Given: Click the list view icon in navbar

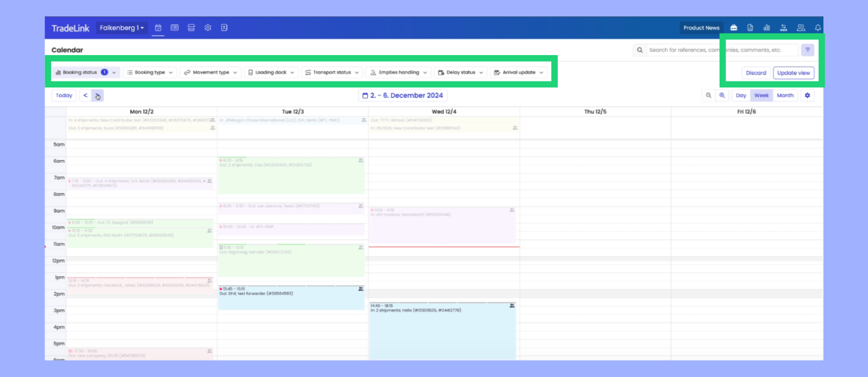Looking at the screenshot, I should pos(175,28).
